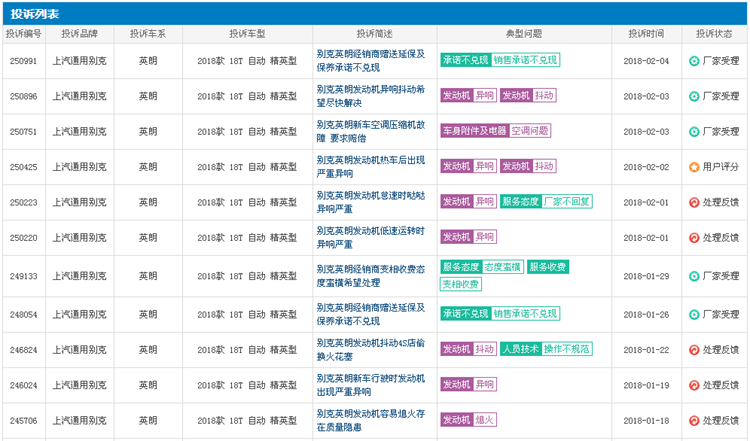This screenshot has width=750, height=441.
Task: Select complaint number 245706
Action: 23,420
